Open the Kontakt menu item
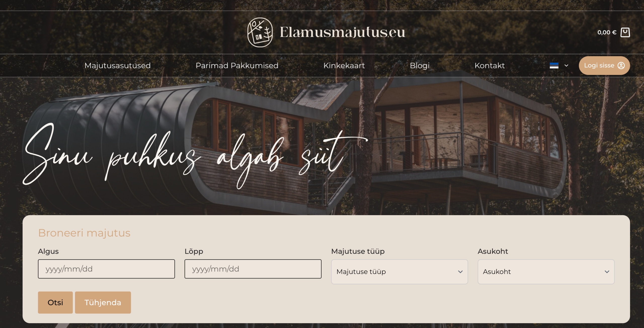This screenshot has width=644, height=328. coord(490,66)
